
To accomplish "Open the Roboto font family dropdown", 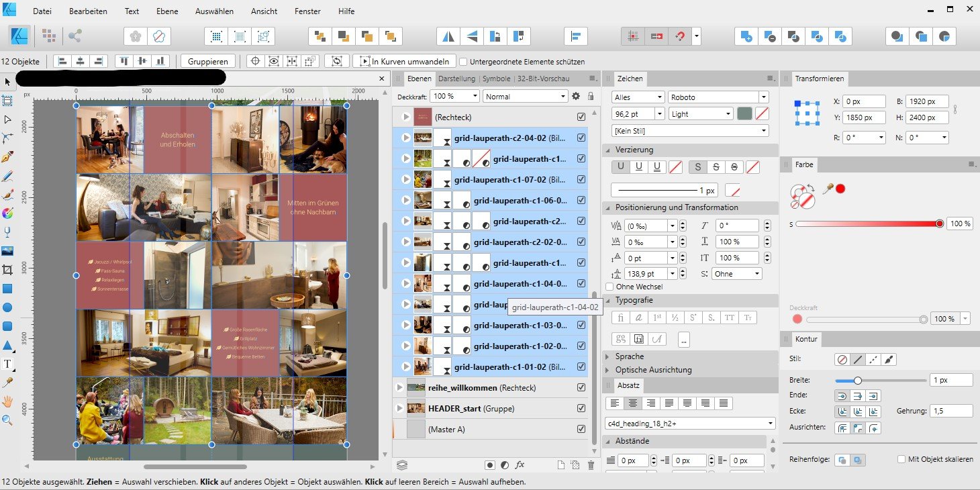I will tap(763, 97).
